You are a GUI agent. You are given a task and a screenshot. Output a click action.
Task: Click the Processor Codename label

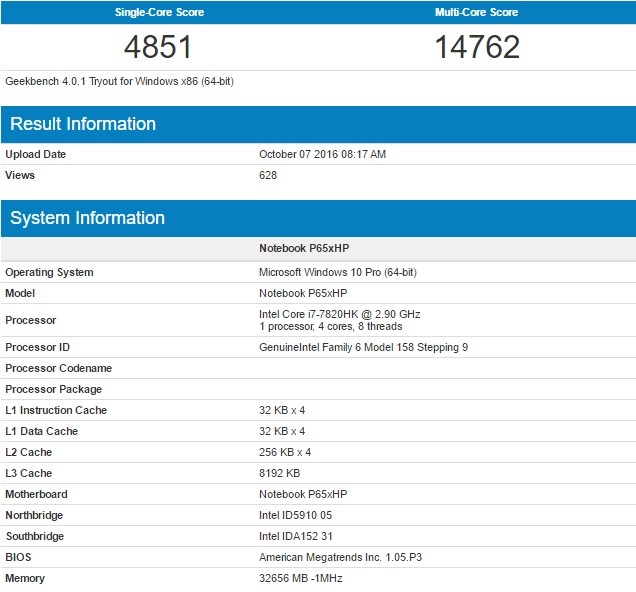58,368
